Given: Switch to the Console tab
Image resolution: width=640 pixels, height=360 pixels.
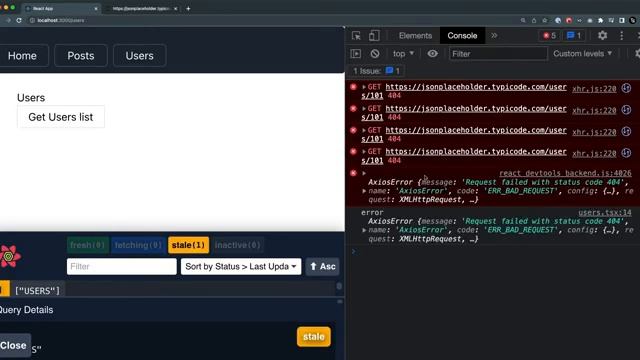Looking at the screenshot, I should [x=462, y=36].
